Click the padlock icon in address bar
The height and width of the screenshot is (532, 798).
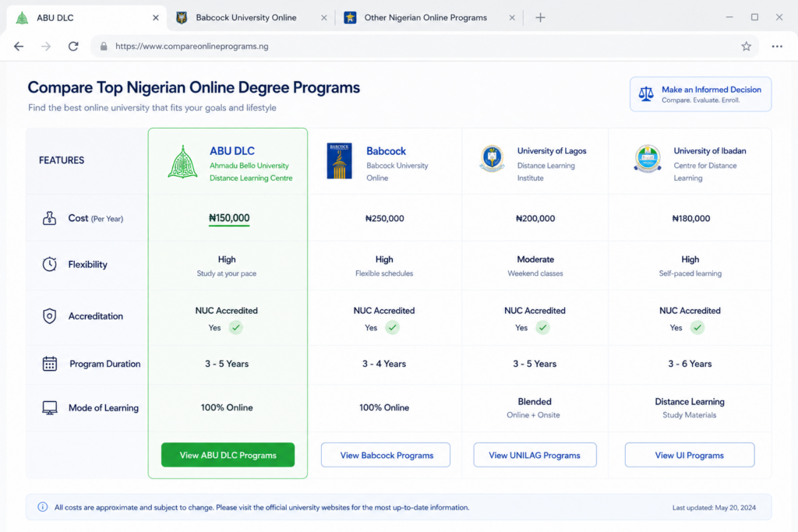click(x=104, y=46)
